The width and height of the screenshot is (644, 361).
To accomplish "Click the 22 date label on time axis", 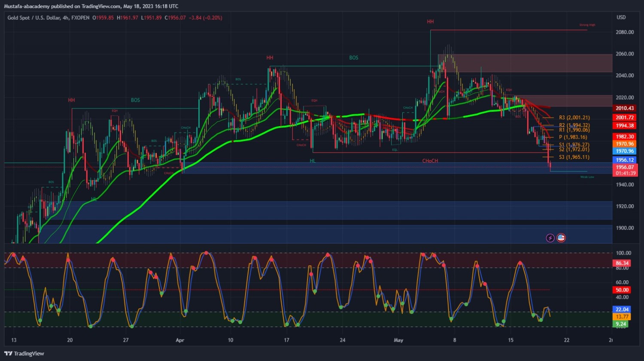I will tap(567, 340).
